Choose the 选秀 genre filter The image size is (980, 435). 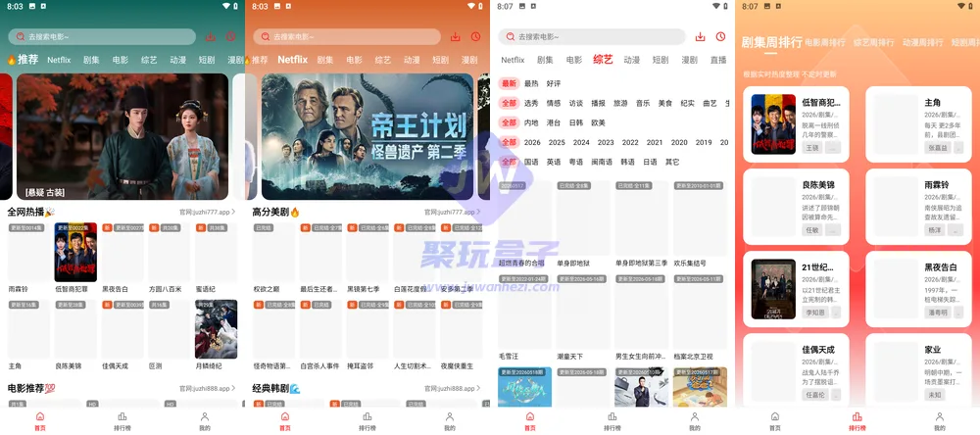pos(531,103)
